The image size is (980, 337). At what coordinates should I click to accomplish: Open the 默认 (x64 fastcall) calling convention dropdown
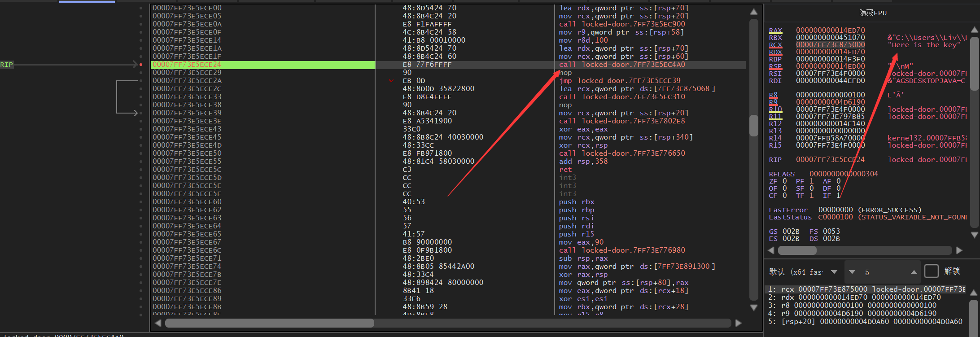pyautogui.click(x=803, y=272)
